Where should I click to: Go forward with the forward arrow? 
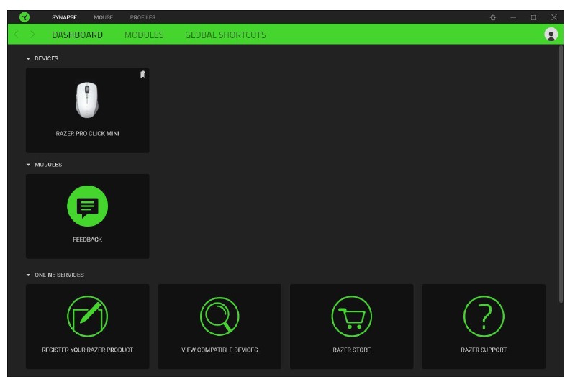pyautogui.click(x=32, y=34)
